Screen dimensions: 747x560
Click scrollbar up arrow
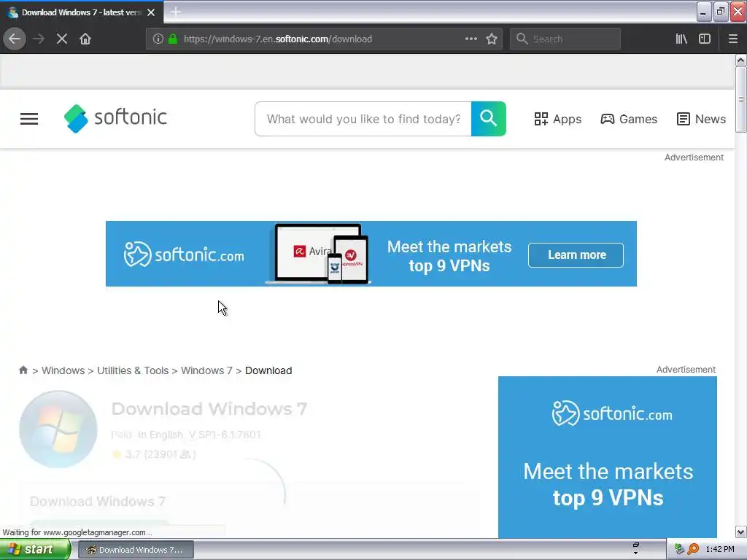click(x=740, y=60)
